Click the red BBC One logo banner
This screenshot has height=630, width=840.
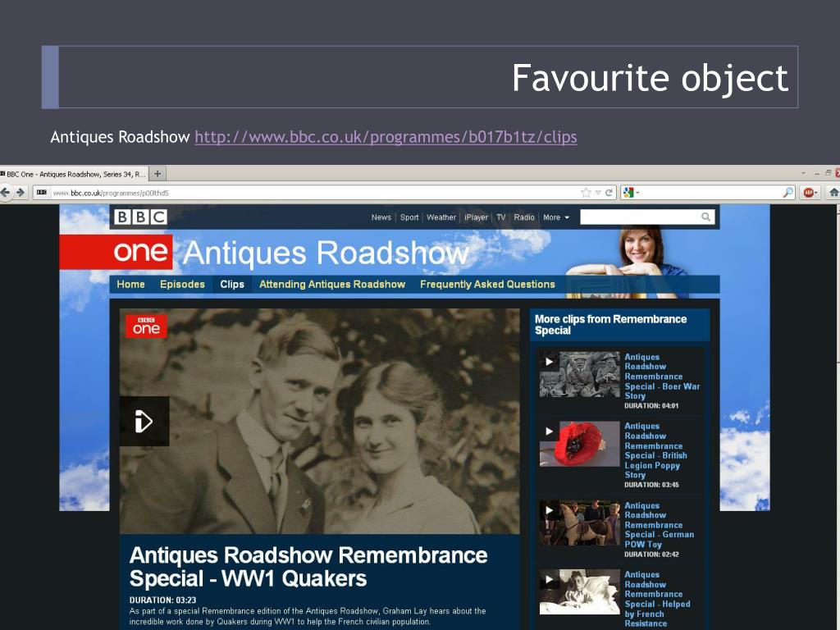(116, 252)
